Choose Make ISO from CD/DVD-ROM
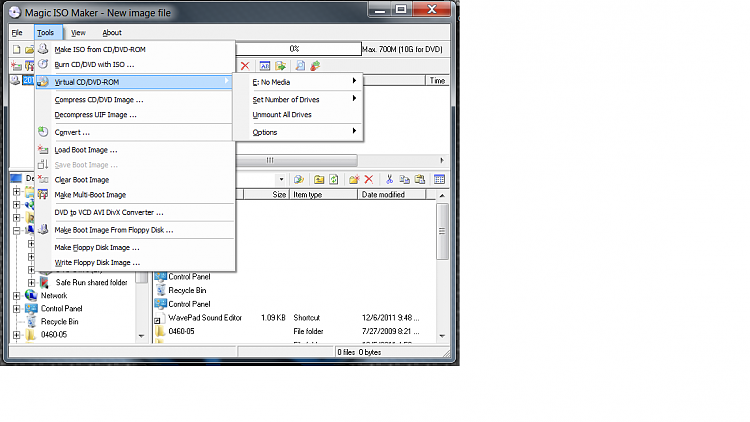This screenshot has width=750, height=422. pyautogui.click(x=135, y=49)
